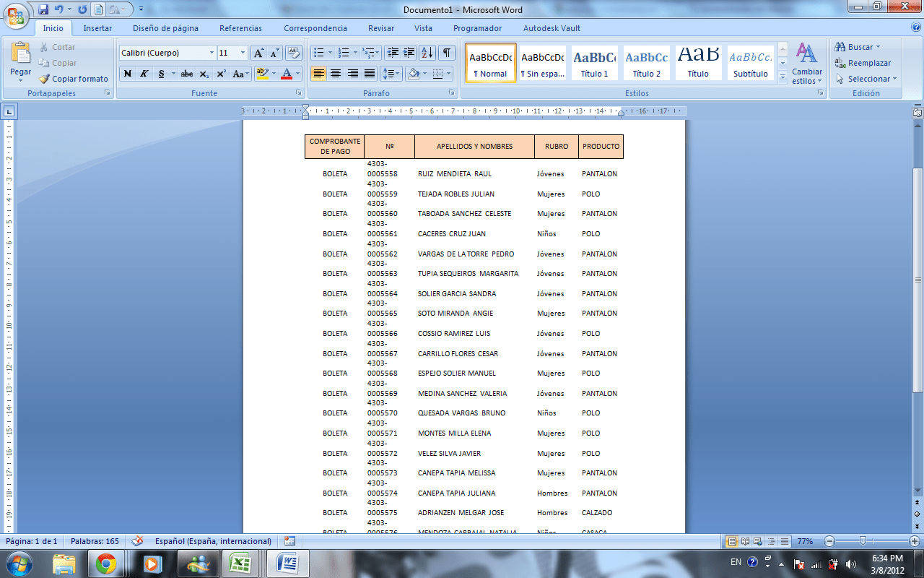Open the font color dropdown arrow
924x578 pixels.
296,74
